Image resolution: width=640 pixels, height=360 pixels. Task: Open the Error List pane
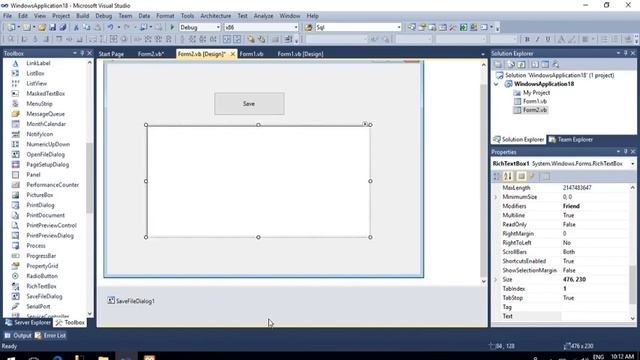[x=51, y=336]
